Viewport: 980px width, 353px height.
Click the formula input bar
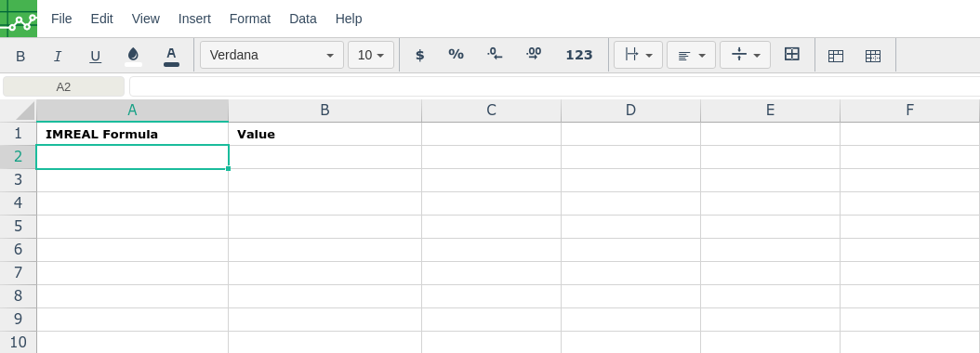pyautogui.click(x=554, y=86)
